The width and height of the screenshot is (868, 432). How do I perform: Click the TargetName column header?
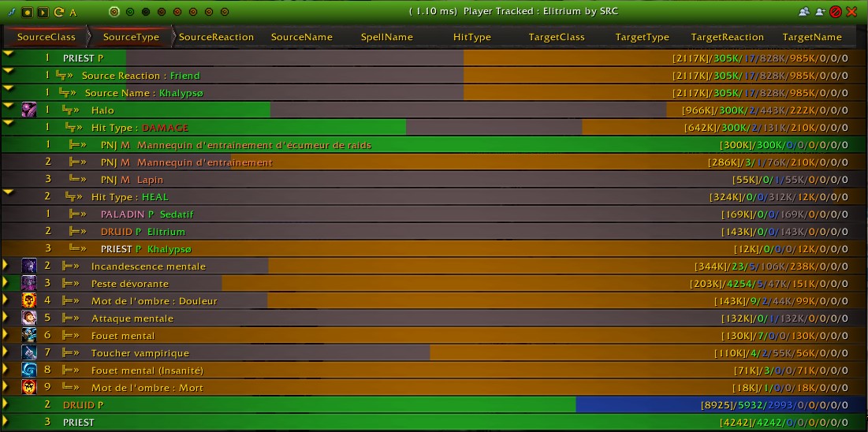tap(812, 37)
